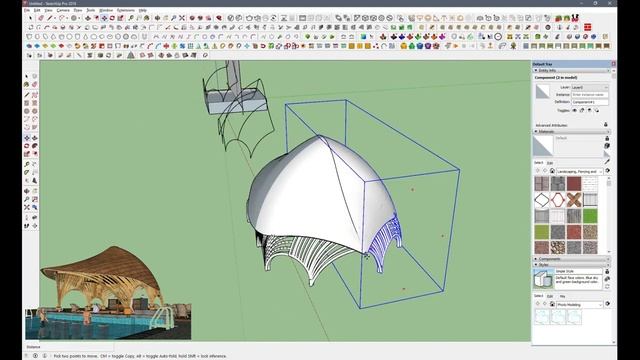Screen dimensions: 640x360
Task: Toggle Cast Shadows in Entity Info toggles
Action: tap(596, 110)
